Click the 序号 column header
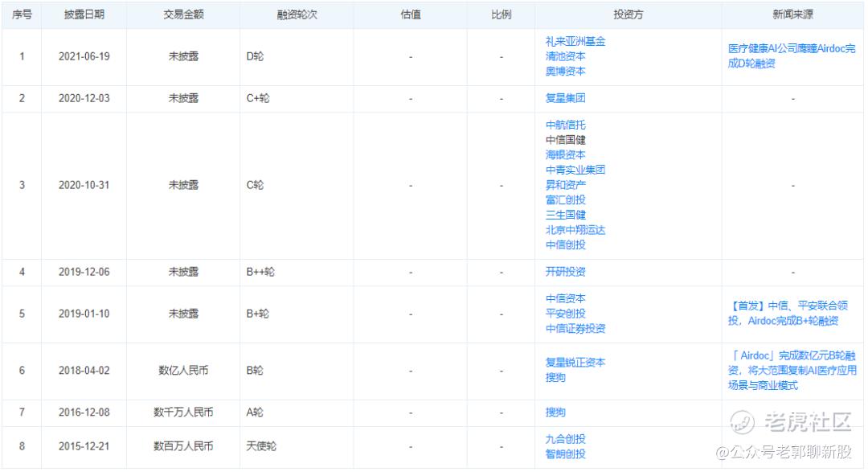The width and height of the screenshot is (868, 472). click(x=22, y=15)
